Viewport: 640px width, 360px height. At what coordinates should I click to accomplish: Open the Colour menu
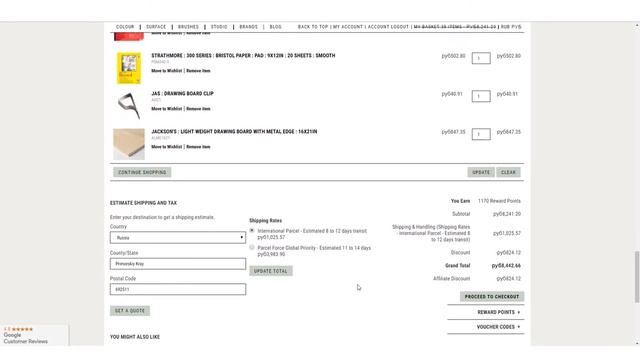pos(124,27)
